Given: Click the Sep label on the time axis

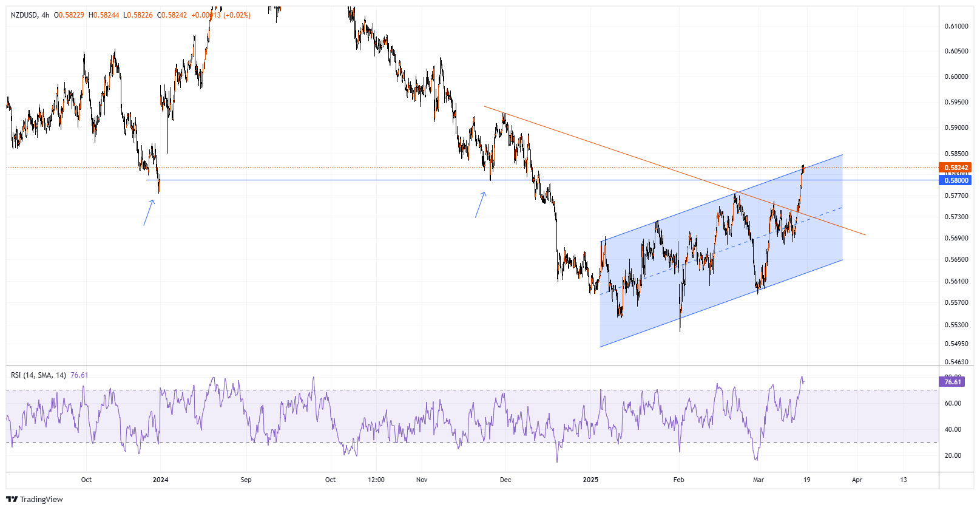Looking at the screenshot, I should [246, 480].
